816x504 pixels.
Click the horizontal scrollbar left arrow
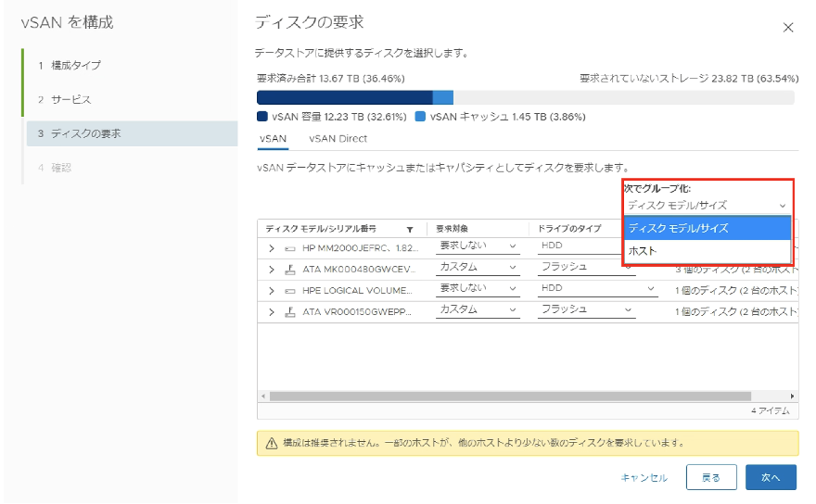[263, 397]
